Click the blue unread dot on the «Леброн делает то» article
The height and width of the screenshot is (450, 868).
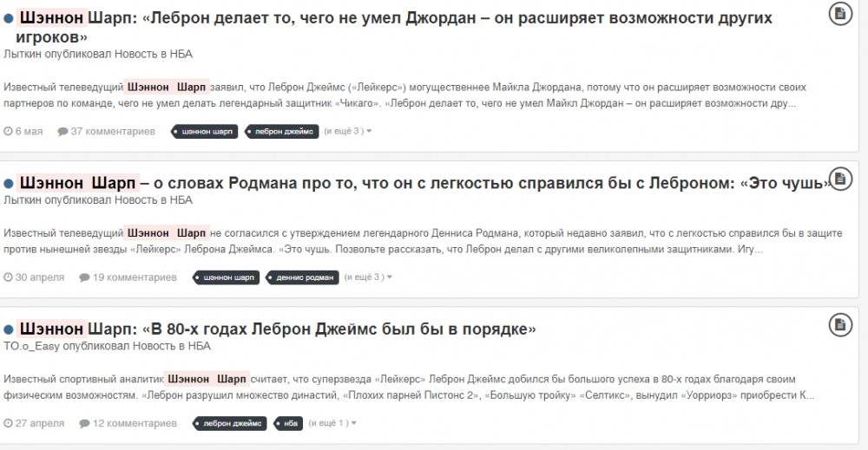click(x=9, y=18)
